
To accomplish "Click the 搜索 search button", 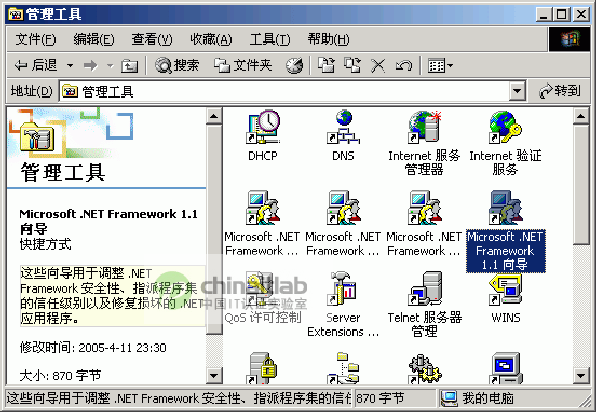I will pos(177,66).
